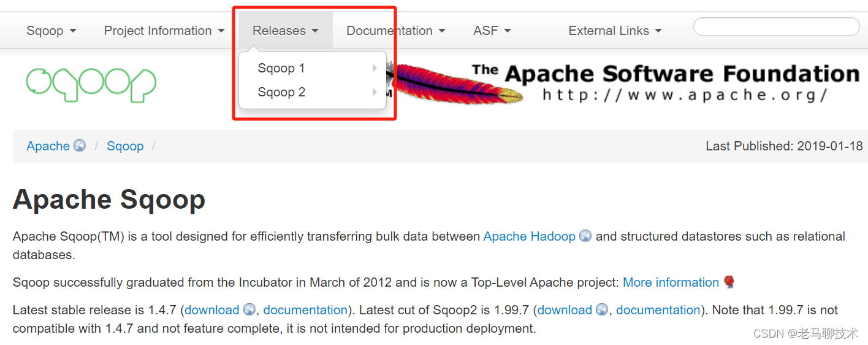This screenshot has height=345, width=868.
Task: Click the globe icon after Apache Hadoop
Action: [x=585, y=236]
